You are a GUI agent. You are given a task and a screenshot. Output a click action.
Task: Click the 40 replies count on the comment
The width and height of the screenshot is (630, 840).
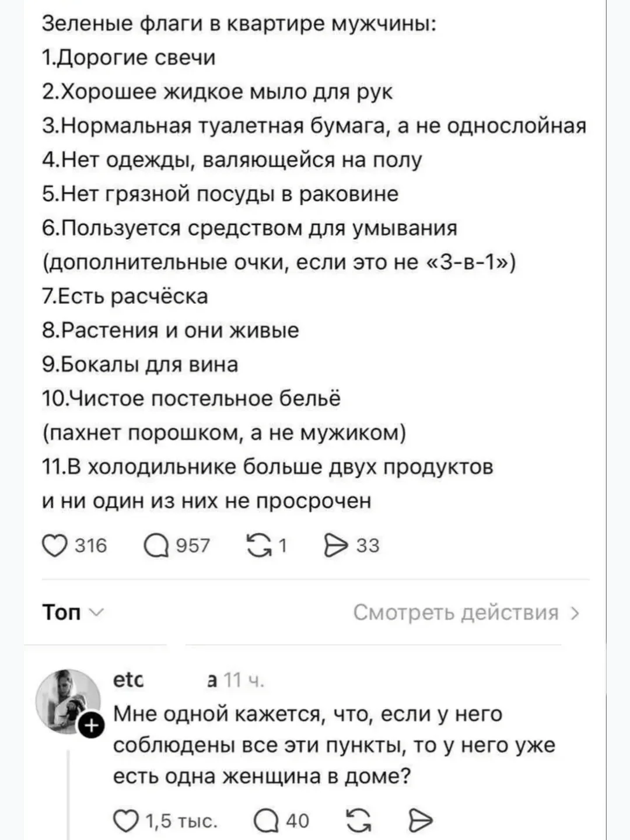click(297, 821)
